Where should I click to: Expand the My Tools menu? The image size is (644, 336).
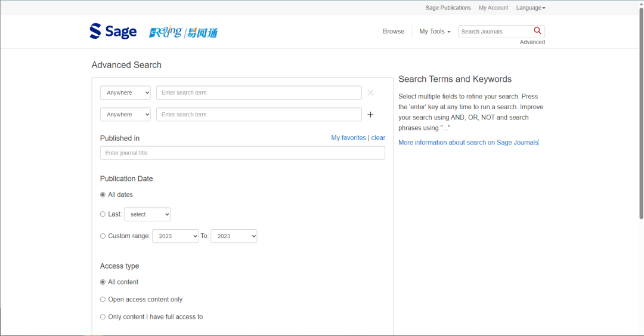435,31
